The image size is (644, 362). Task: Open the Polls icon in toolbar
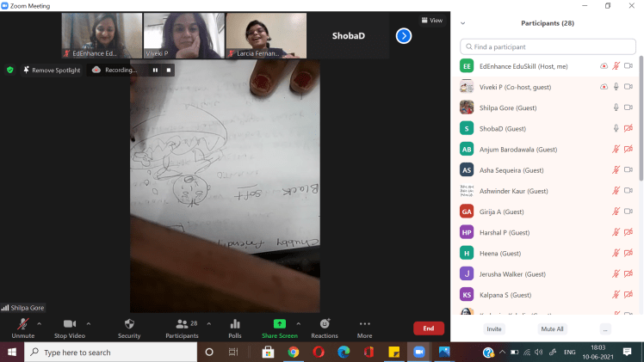pyautogui.click(x=235, y=324)
